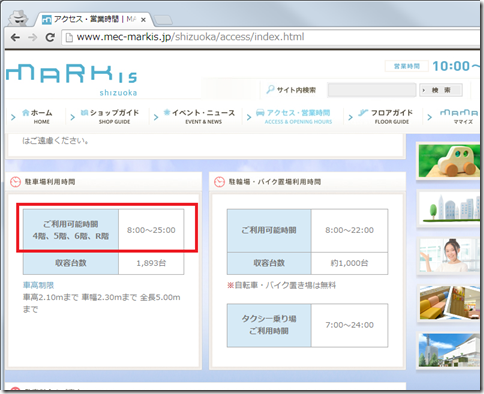This screenshot has width=484, height=394.
Task: Click the MARK IS shizuoka logo
Action: 72,80
